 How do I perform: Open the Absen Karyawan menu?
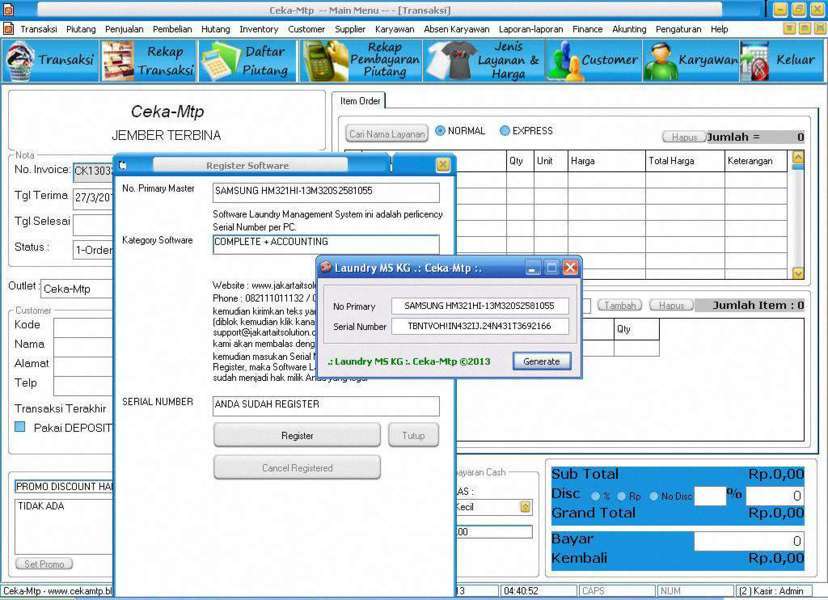point(456,29)
